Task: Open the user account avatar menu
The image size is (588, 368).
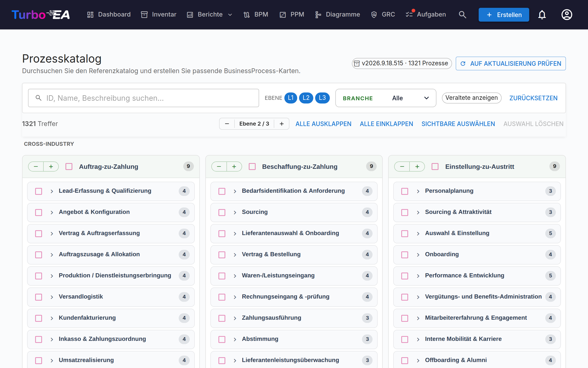Action: [567, 14]
